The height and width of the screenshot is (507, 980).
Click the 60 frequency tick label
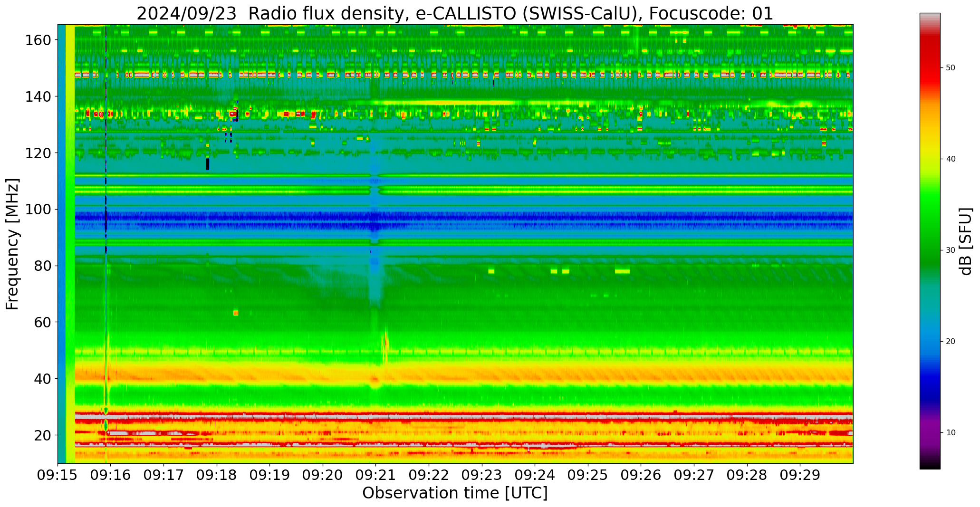[x=43, y=322]
